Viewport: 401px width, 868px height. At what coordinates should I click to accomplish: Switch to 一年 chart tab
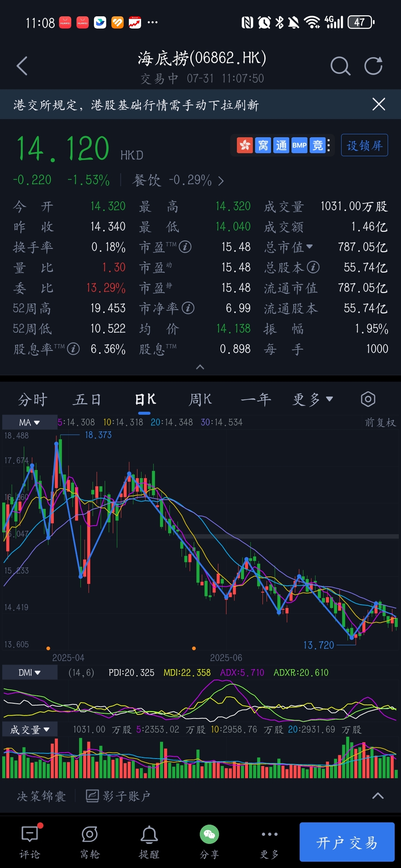(x=256, y=400)
